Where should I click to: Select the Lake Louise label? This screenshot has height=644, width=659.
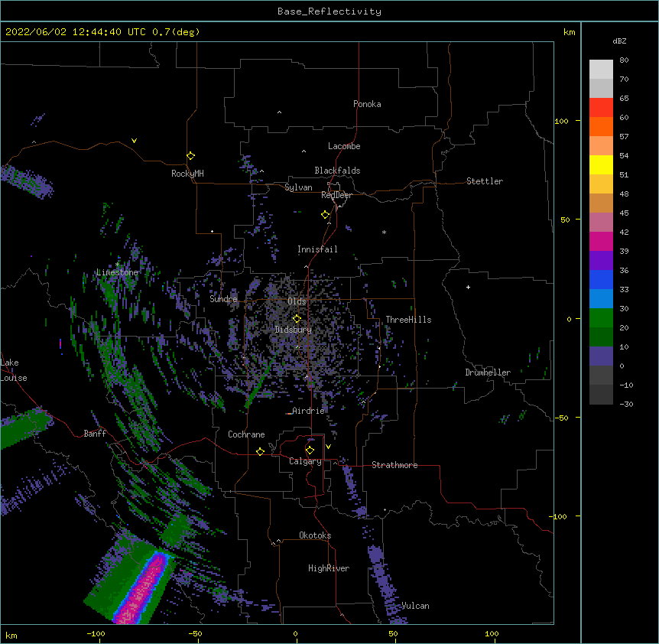[14, 370]
